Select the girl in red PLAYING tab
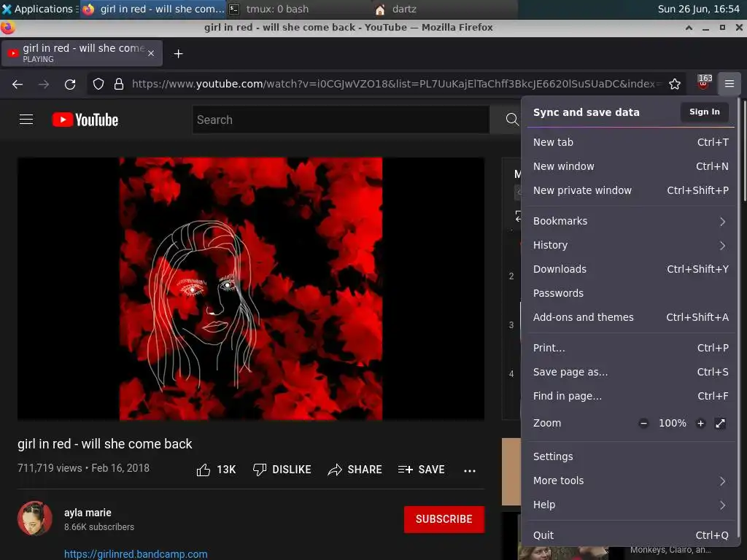The image size is (747, 560). click(x=82, y=52)
